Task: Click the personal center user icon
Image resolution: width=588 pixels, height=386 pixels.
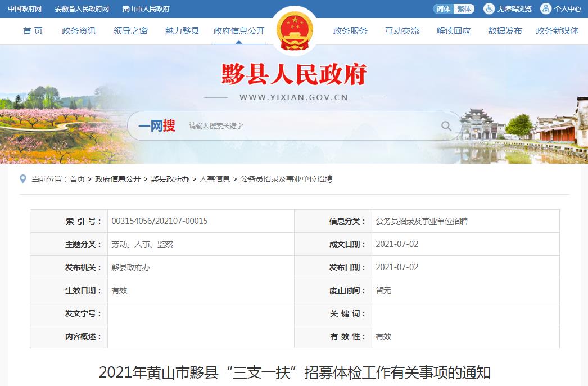Action: click(x=545, y=8)
